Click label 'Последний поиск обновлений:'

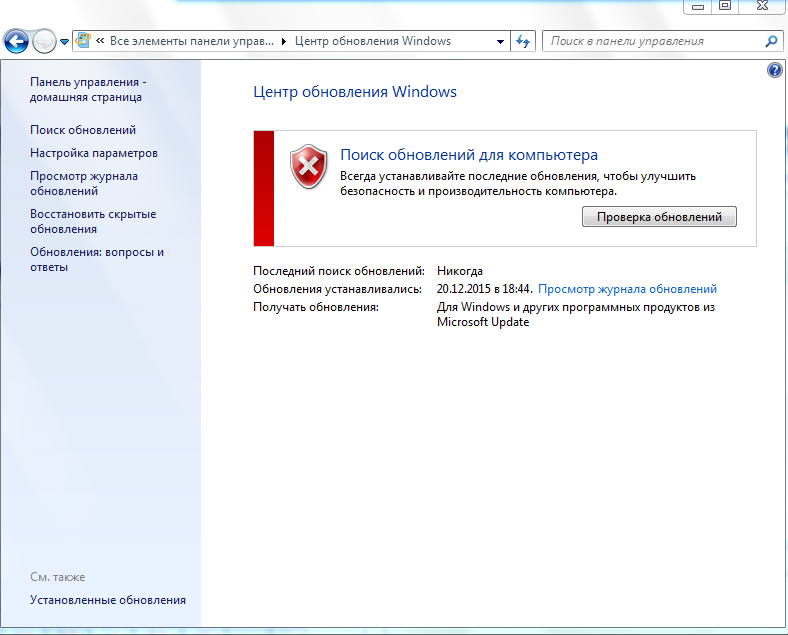point(339,271)
